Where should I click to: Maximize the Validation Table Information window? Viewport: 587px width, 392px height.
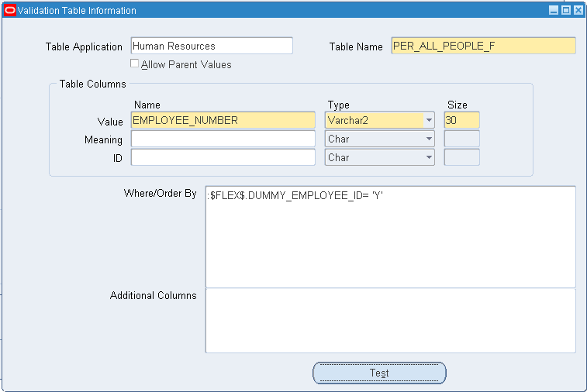pos(566,11)
